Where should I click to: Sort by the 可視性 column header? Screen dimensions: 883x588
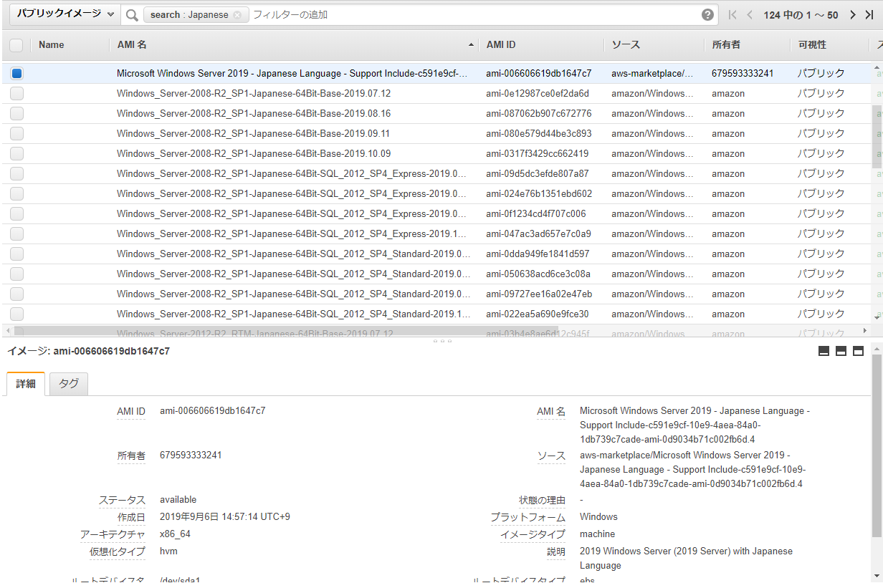click(x=813, y=45)
